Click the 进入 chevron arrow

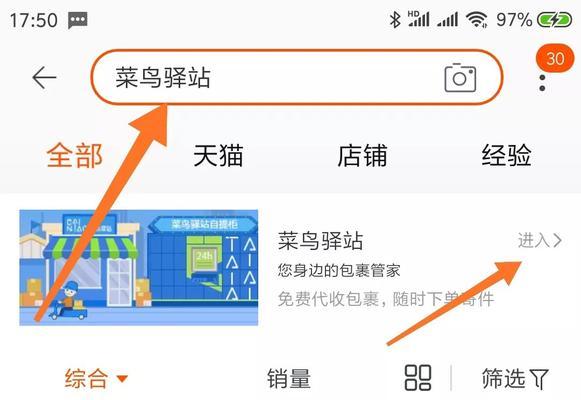tap(558, 240)
